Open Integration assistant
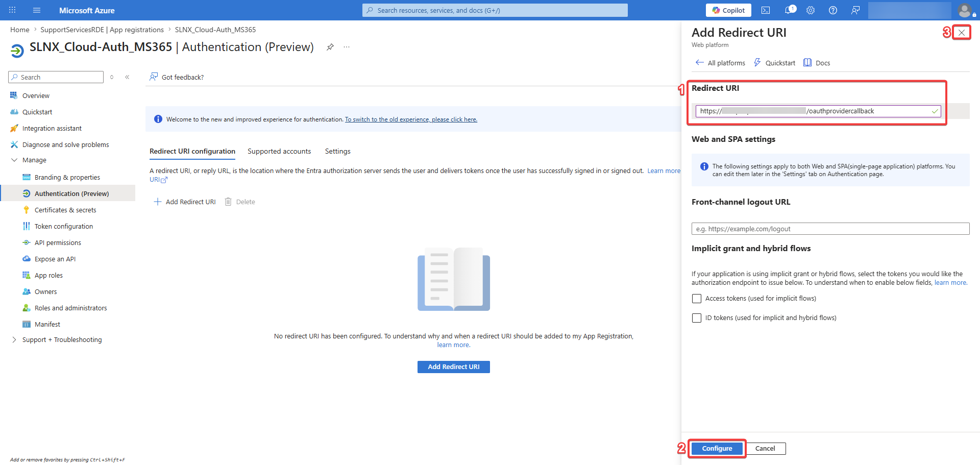This screenshot has height=465, width=980. point(52,128)
